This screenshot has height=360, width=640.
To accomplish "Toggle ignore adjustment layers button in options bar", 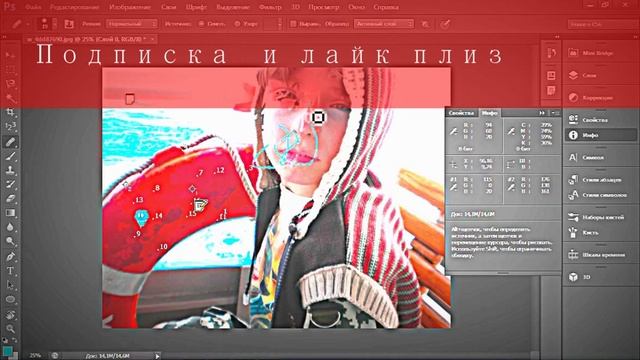I will click(x=425, y=24).
